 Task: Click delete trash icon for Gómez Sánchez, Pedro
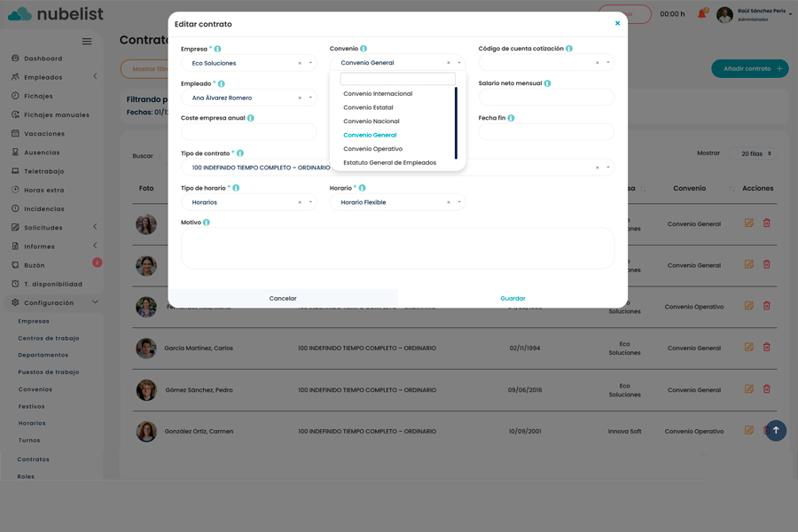[x=767, y=388]
